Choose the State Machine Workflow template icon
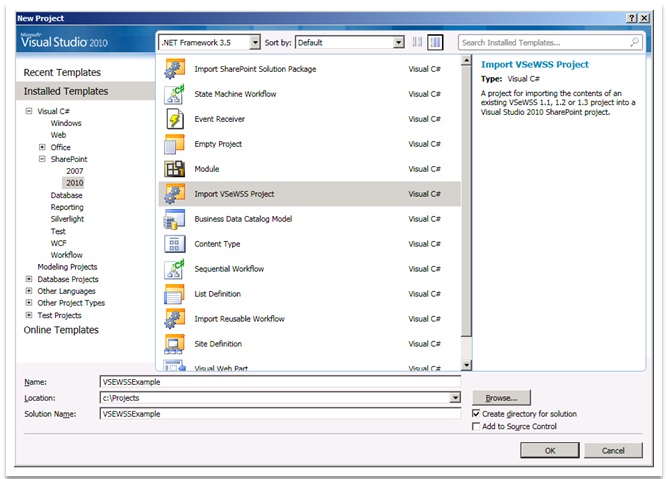Image resolution: width=668 pixels, height=479 pixels. tap(174, 94)
